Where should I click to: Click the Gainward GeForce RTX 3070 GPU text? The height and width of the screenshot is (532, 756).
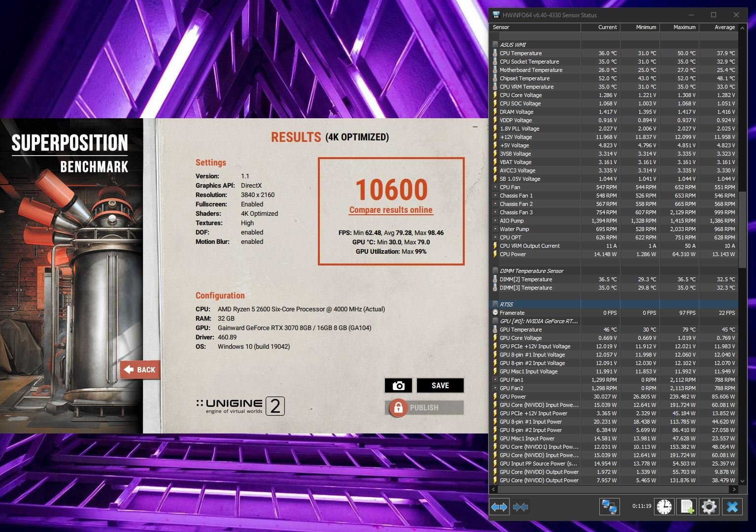[x=294, y=328]
